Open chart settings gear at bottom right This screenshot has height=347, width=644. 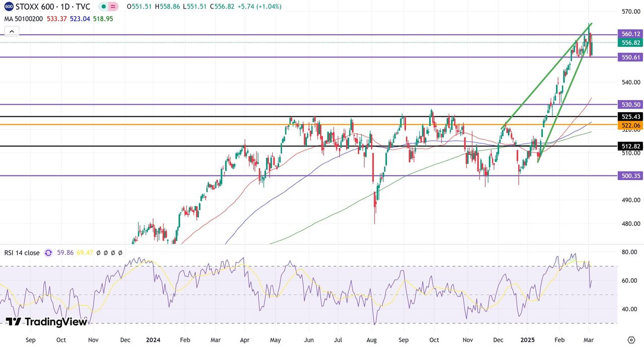coord(631,340)
